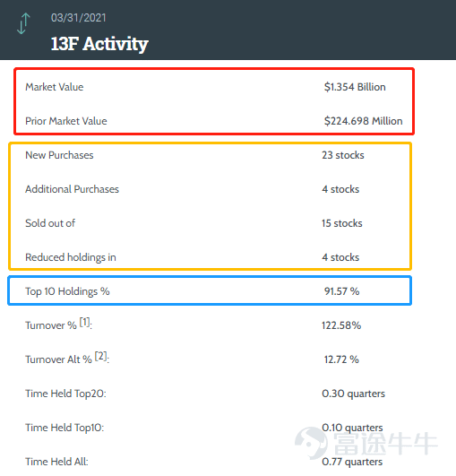The image size is (456, 476).
Task: Click the 13F Activity heading
Action: point(99,44)
